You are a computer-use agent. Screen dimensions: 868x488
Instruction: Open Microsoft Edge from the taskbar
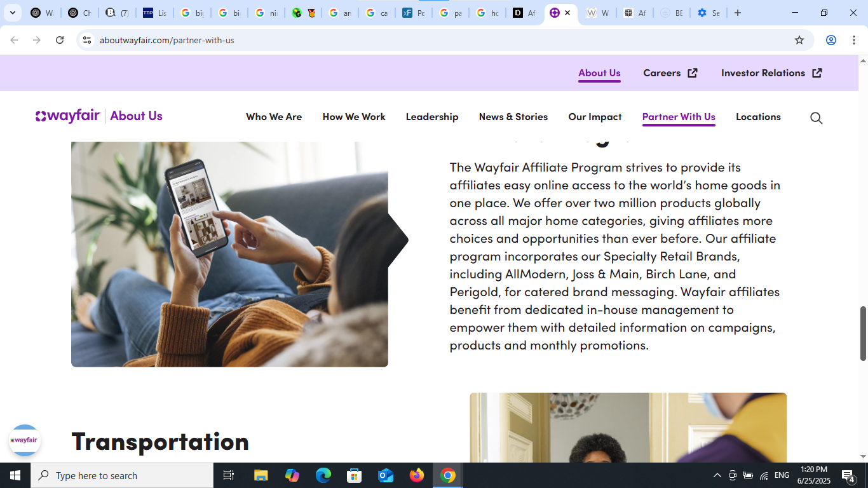click(x=323, y=475)
